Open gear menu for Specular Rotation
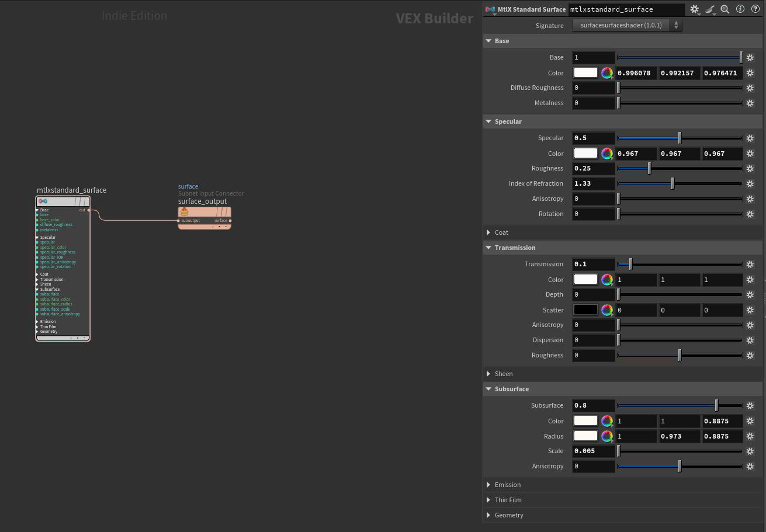This screenshot has width=766, height=532. (750, 214)
